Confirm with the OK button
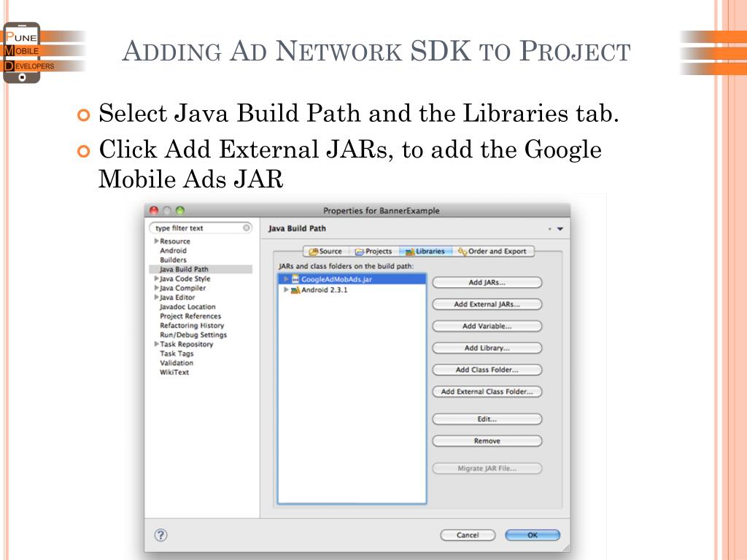The width and height of the screenshot is (747, 560). 533,535
